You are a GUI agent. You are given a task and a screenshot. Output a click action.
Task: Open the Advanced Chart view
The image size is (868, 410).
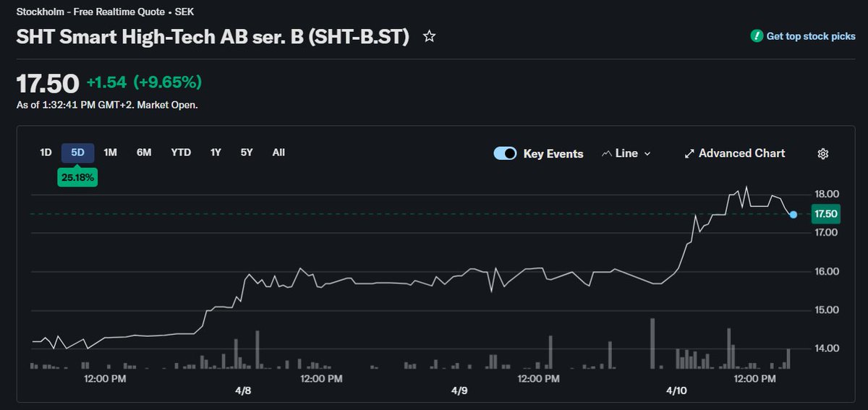(x=734, y=153)
